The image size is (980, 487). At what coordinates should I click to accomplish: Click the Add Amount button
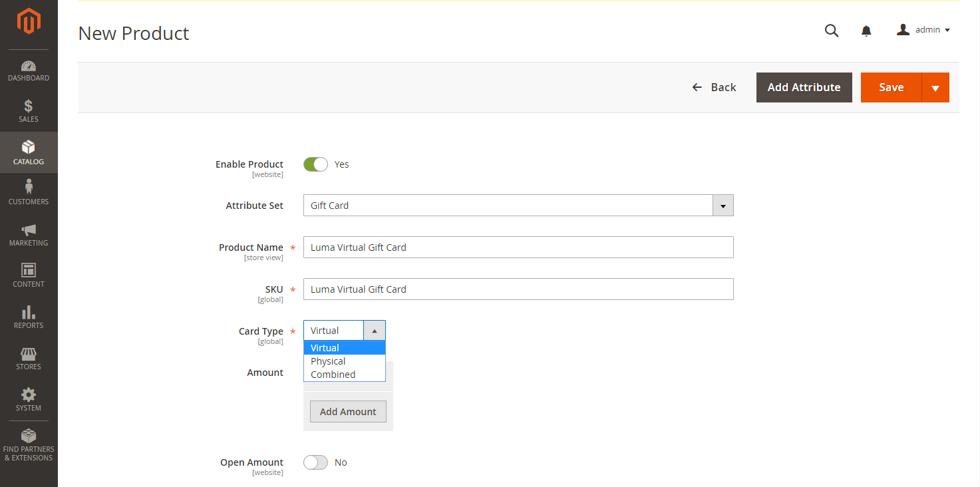click(348, 412)
